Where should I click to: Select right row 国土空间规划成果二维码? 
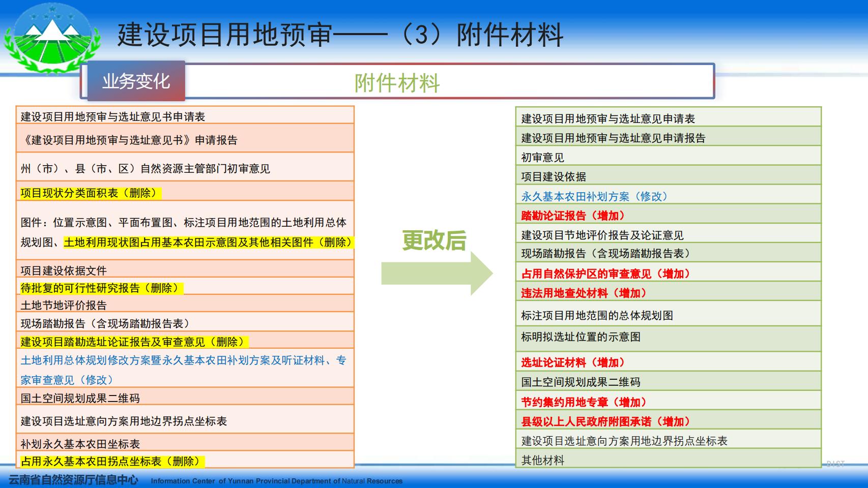click(669, 381)
